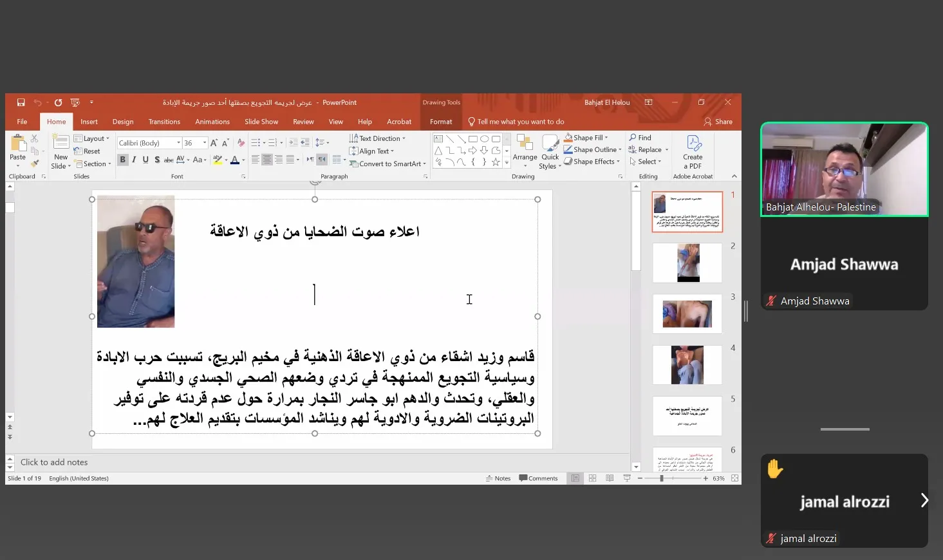Screen dimensions: 943x560
Task: Toggle Notes pane in status bar
Action: coord(498,478)
